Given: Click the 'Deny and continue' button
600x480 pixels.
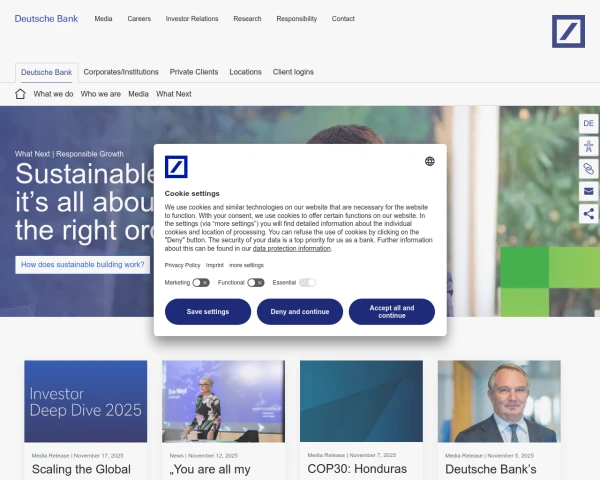Looking at the screenshot, I should click(300, 311).
